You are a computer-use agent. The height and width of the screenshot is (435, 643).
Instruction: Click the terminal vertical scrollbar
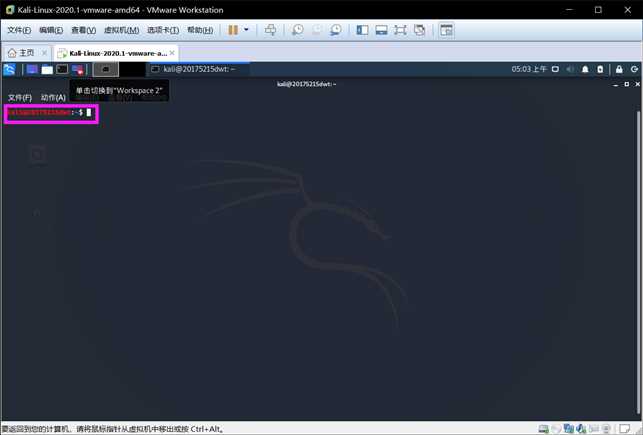(x=638, y=262)
